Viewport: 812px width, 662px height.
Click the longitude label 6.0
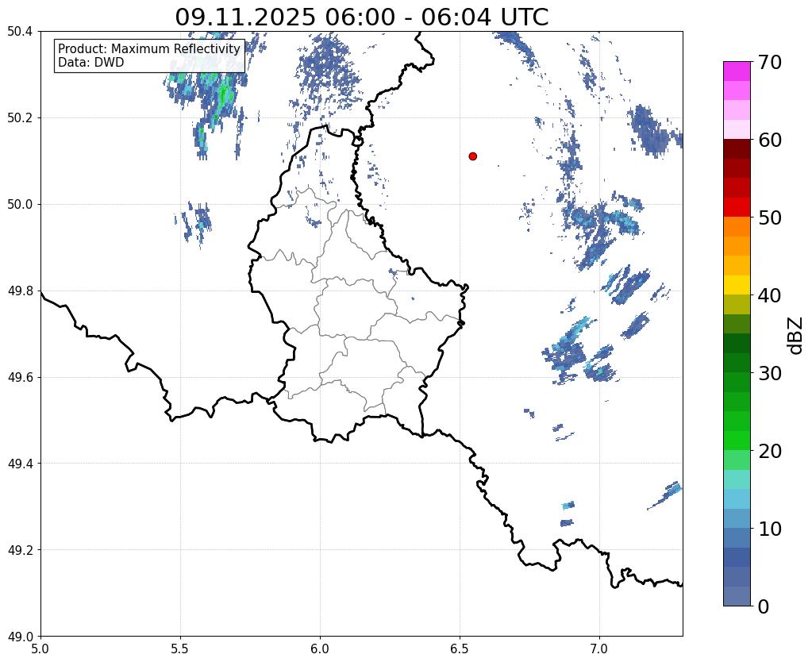(320, 649)
